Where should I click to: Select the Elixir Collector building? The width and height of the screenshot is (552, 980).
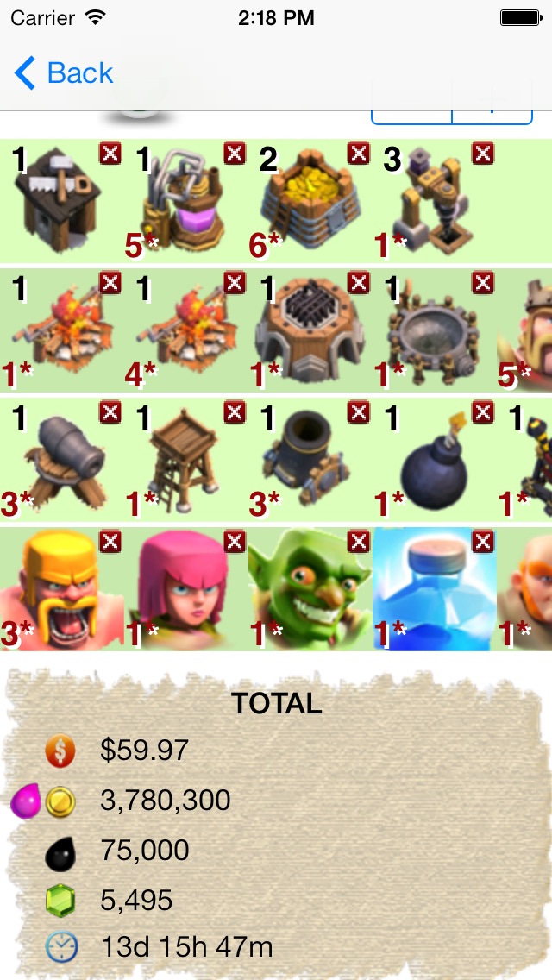pos(183,200)
